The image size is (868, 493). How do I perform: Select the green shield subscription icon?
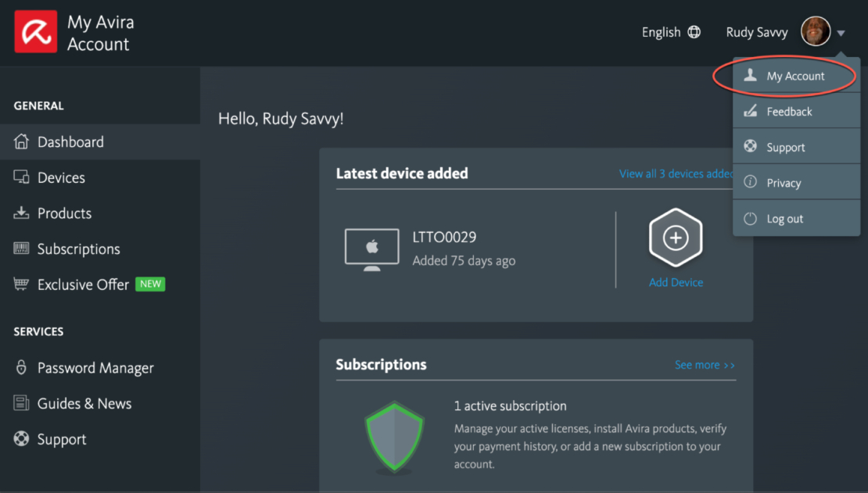pyautogui.click(x=394, y=438)
